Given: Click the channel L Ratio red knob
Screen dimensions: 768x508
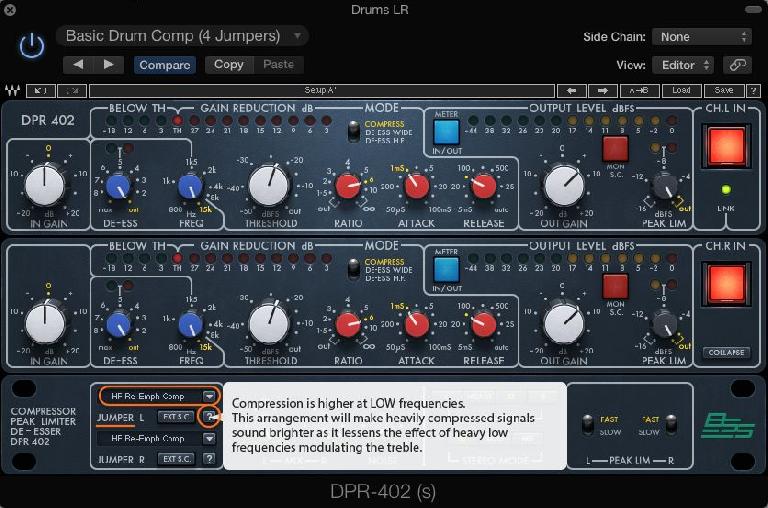Looking at the screenshot, I should (348, 187).
